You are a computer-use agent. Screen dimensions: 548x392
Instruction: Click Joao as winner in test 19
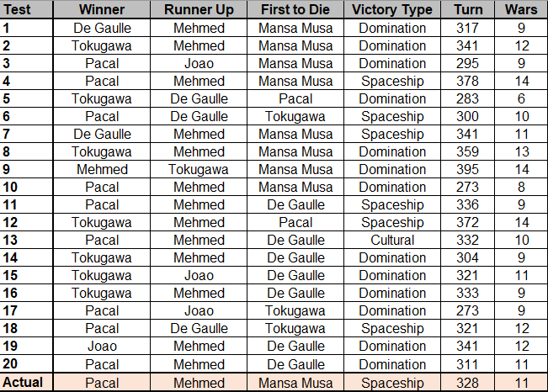pyautogui.click(x=102, y=346)
